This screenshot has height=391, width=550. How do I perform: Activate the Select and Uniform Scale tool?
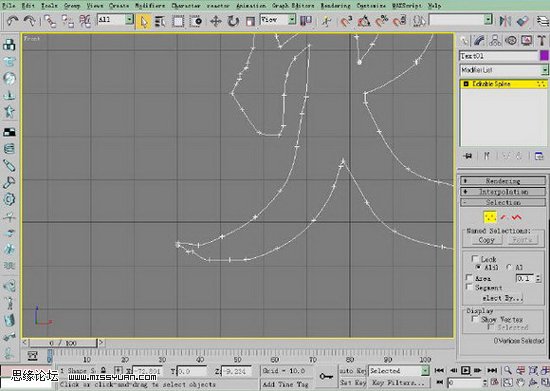point(250,21)
